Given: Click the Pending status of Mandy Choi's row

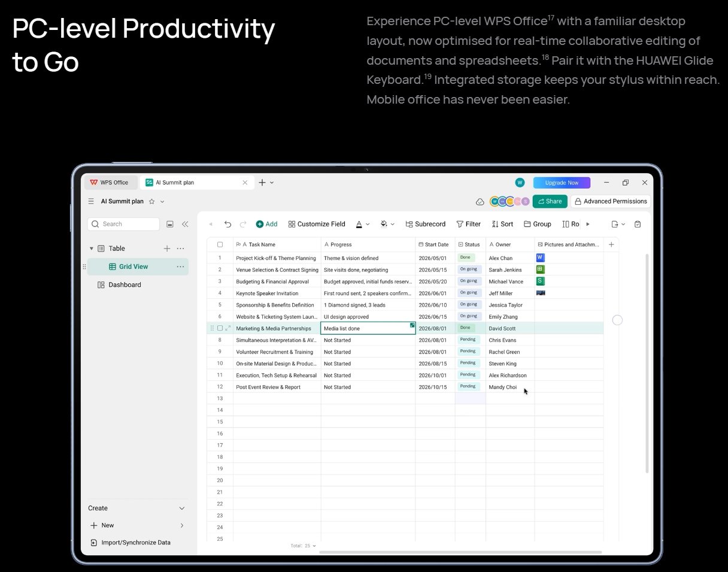Looking at the screenshot, I should 468,386.
